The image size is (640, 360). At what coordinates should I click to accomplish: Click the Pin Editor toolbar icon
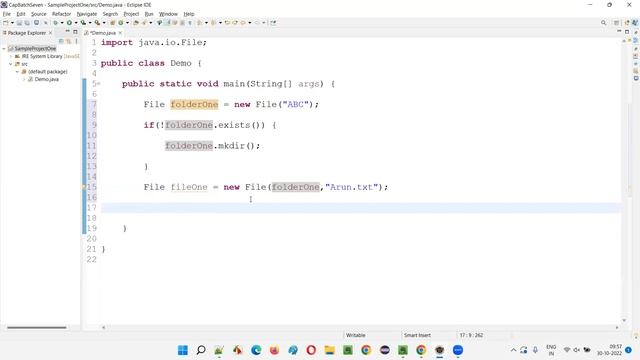pyautogui.click(x=273, y=23)
